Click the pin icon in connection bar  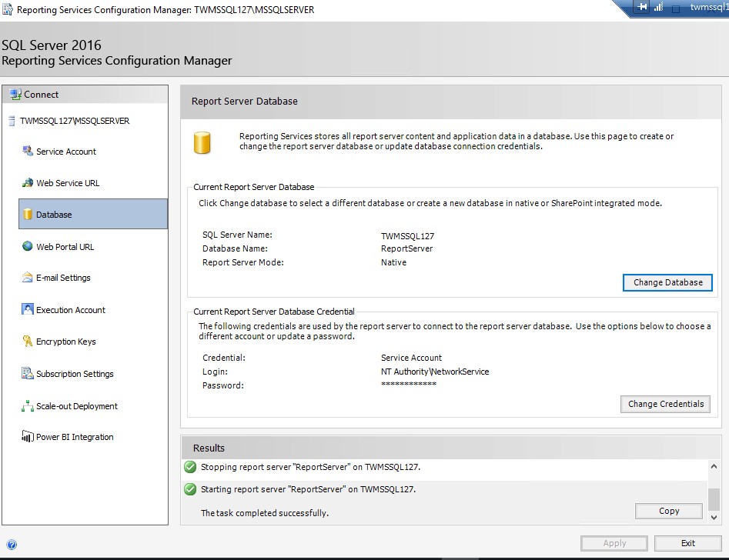click(x=642, y=7)
